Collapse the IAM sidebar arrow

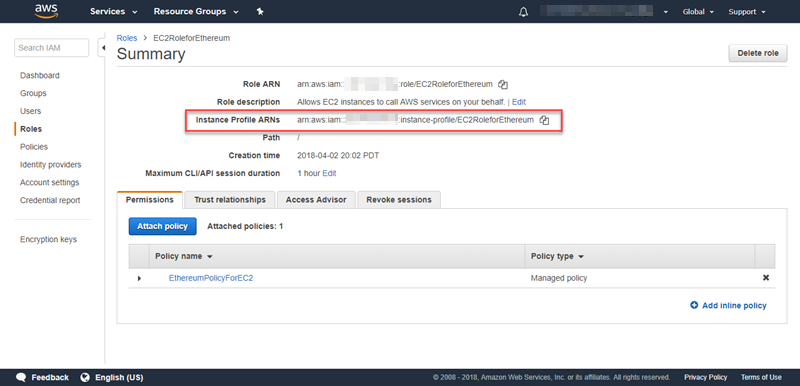click(x=103, y=48)
